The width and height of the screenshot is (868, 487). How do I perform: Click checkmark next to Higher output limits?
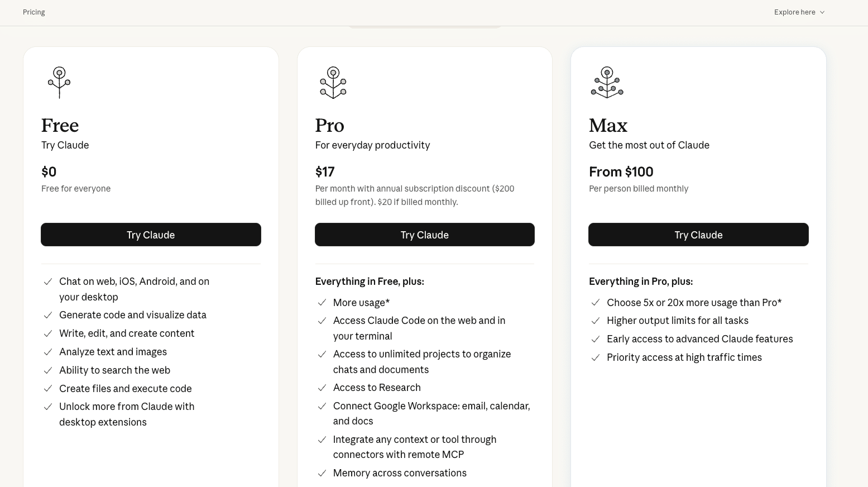596,321
